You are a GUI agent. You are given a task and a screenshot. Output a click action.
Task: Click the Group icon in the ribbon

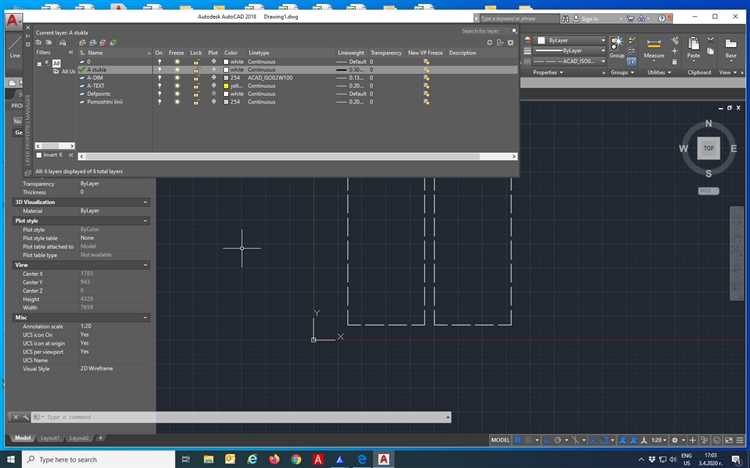617,45
